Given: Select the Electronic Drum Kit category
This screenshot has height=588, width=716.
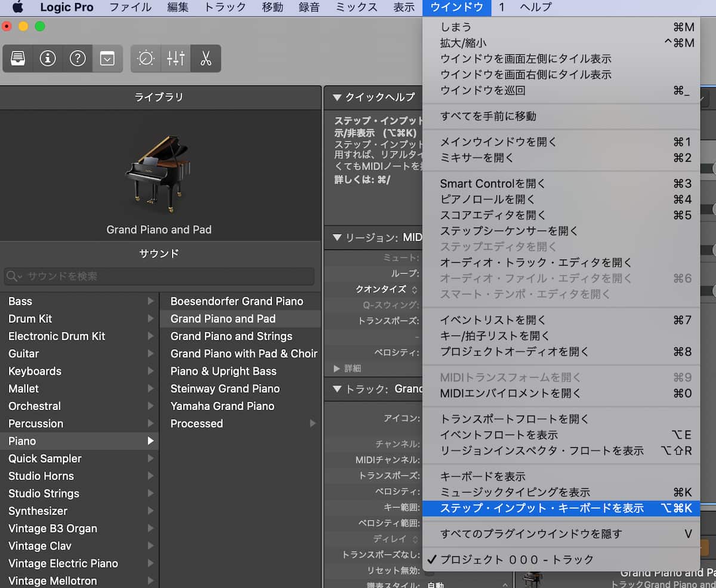Looking at the screenshot, I should (x=79, y=336).
